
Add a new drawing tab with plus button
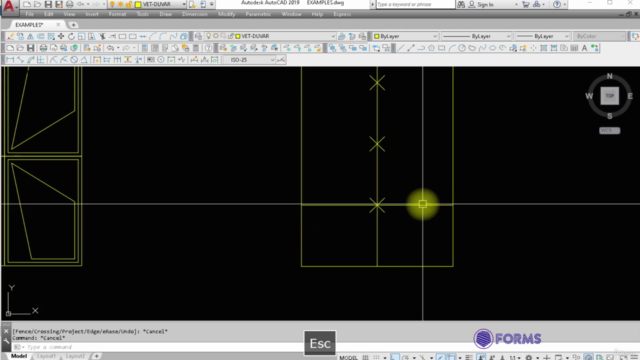[73, 25]
